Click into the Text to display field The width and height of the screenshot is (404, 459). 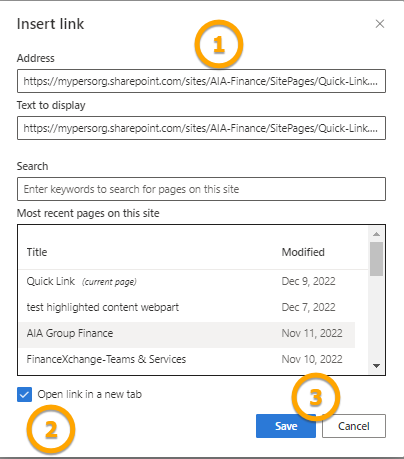(201, 128)
